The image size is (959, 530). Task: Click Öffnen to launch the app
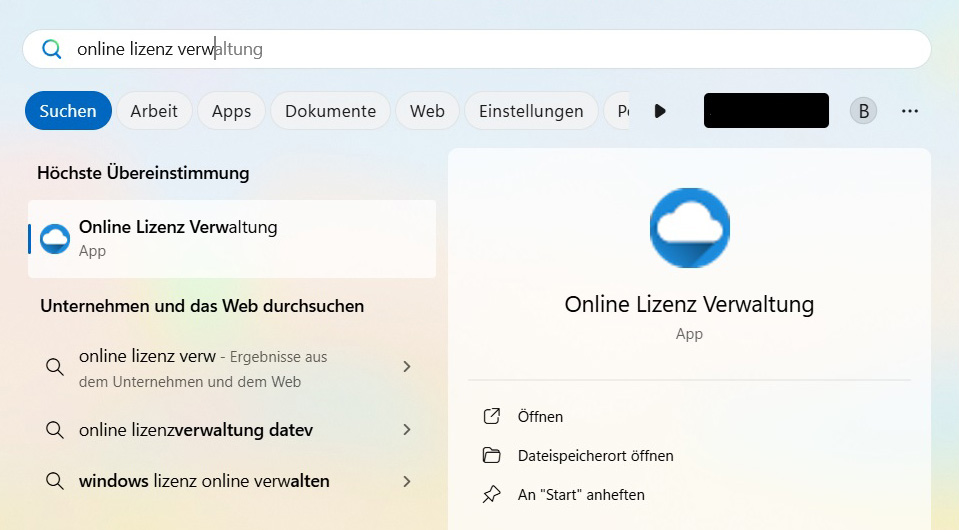click(x=540, y=416)
